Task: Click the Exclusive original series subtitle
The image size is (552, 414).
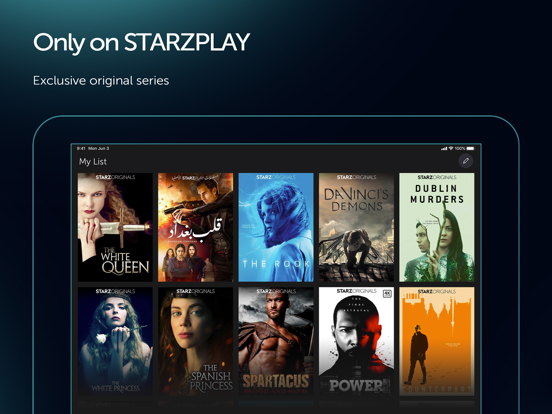Action: pos(101,81)
